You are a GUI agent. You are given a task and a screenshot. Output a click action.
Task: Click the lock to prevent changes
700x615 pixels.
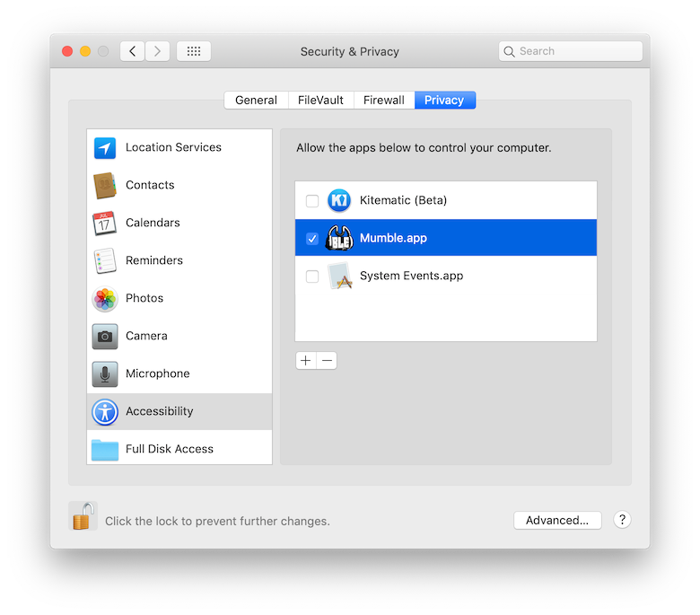pyautogui.click(x=83, y=516)
